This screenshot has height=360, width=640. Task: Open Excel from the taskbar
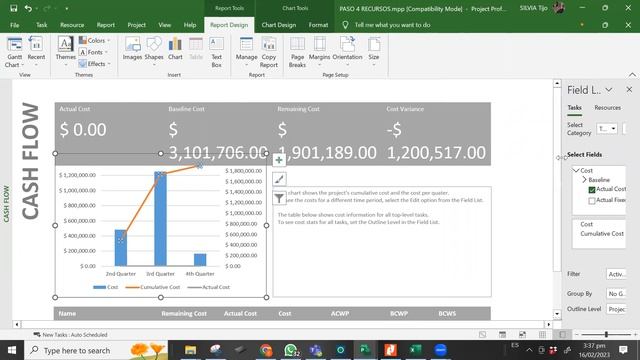tap(415, 350)
